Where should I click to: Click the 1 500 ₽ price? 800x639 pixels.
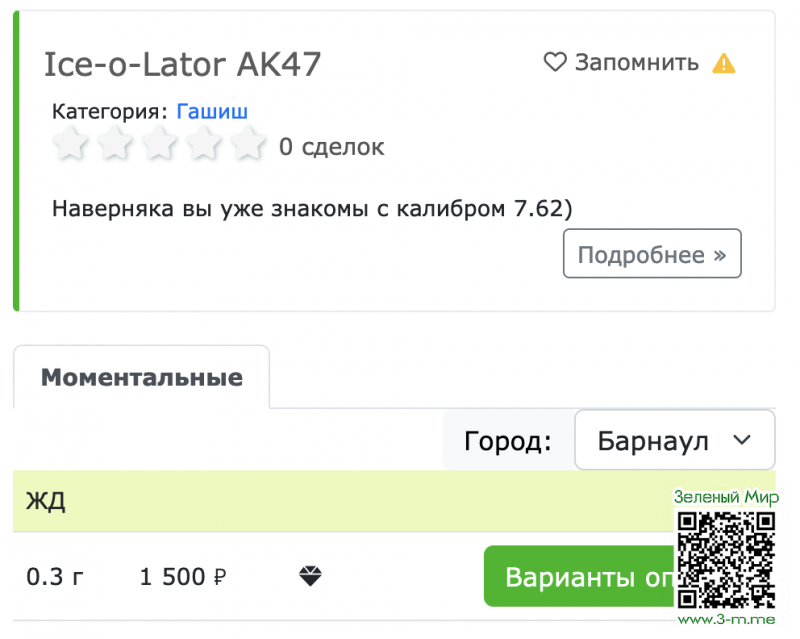click(184, 577)
